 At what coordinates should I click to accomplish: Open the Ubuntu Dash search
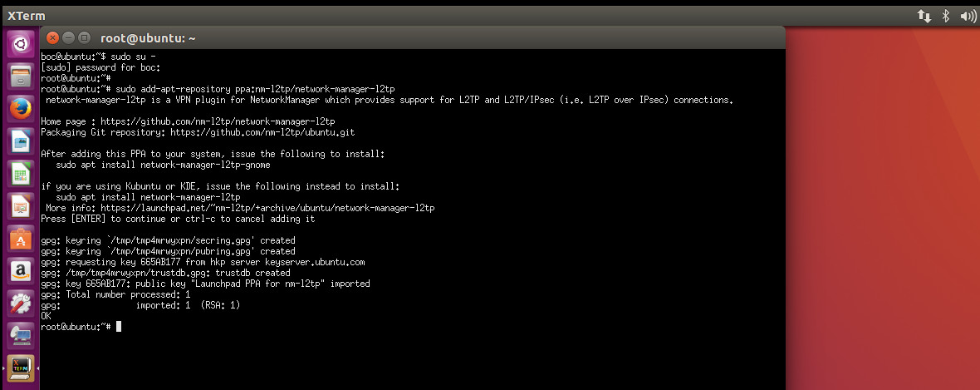pos(20,44)
